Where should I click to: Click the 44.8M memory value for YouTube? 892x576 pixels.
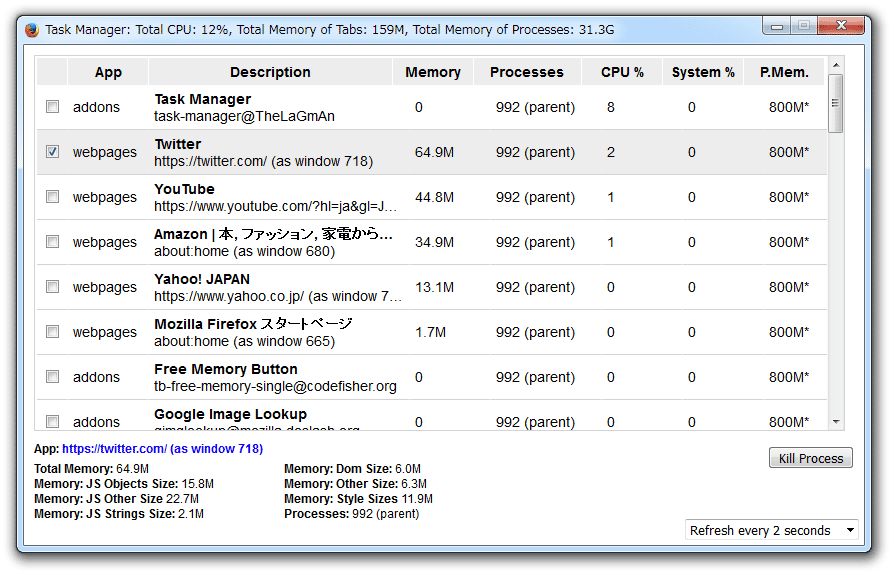(x=434, y=197)
